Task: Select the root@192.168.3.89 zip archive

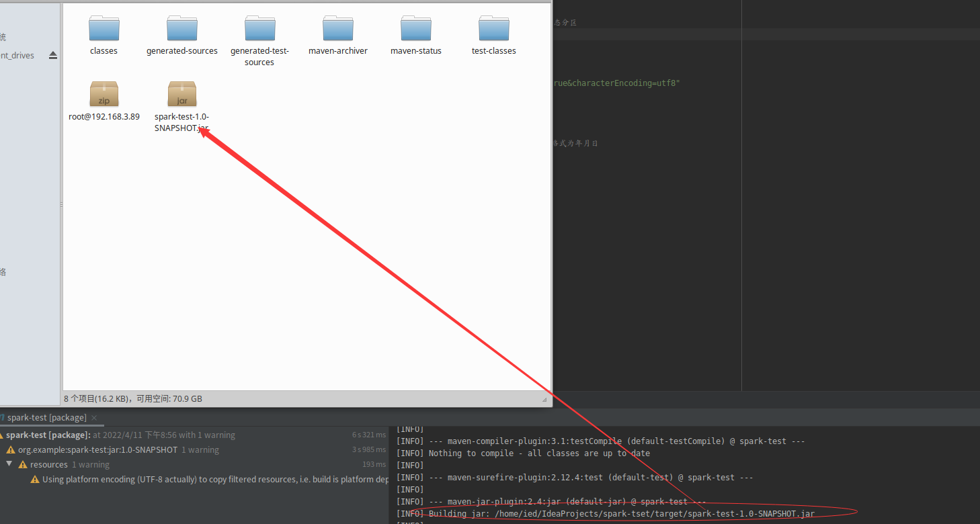Action: tap(104, 101)
